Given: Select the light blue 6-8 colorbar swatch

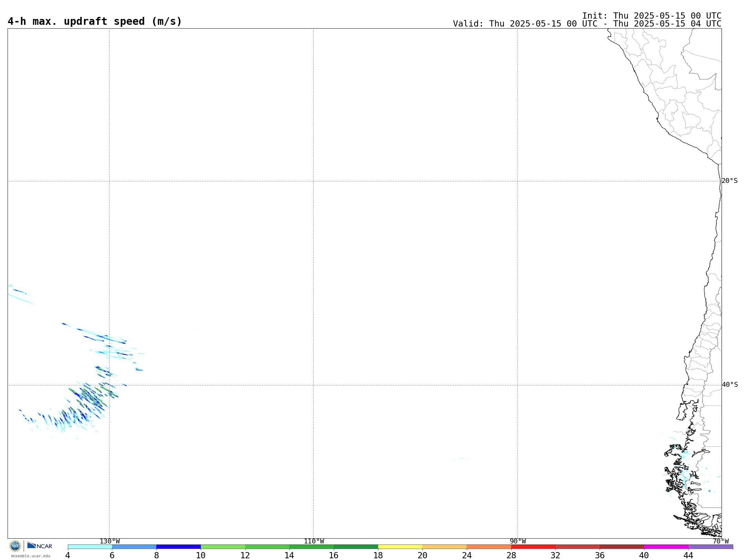Looking at the screenshot, I should pos(134,547).
